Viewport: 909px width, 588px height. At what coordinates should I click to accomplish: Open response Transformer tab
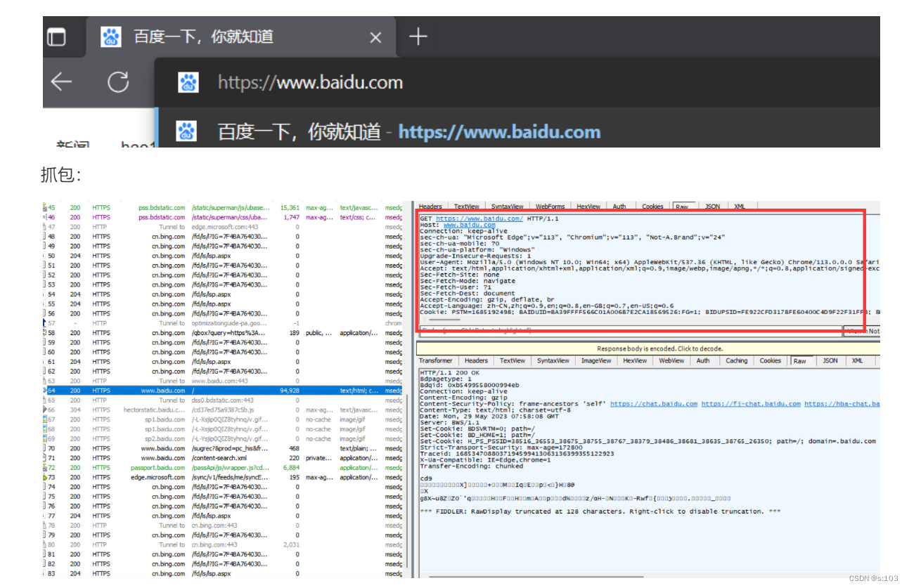436,360
